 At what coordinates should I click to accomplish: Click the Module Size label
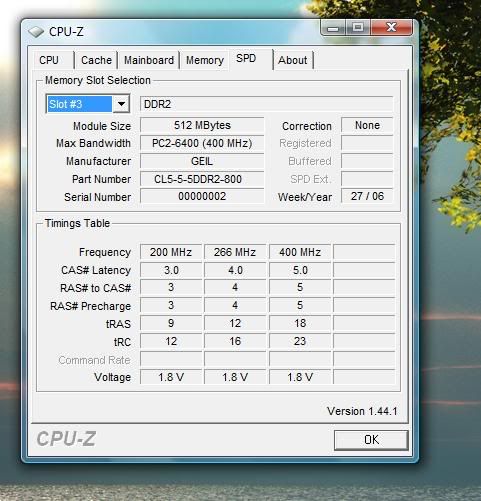(x=102, y=126)
